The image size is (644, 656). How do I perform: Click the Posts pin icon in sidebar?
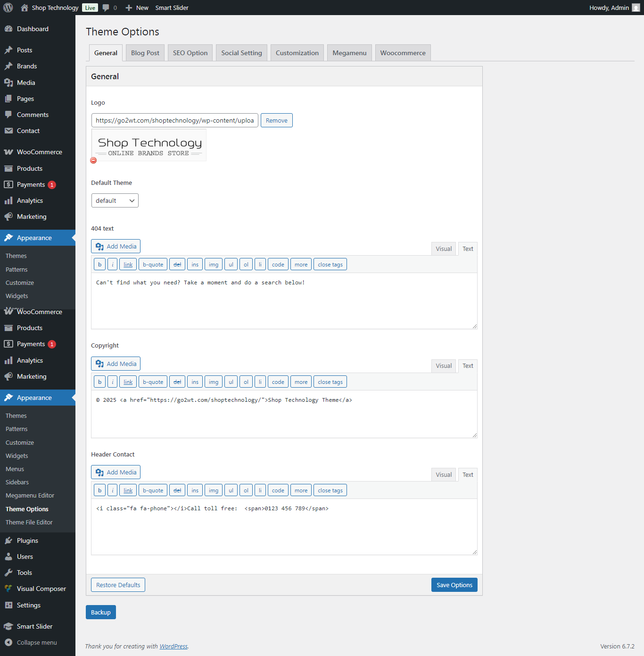[x=8, y=50]
